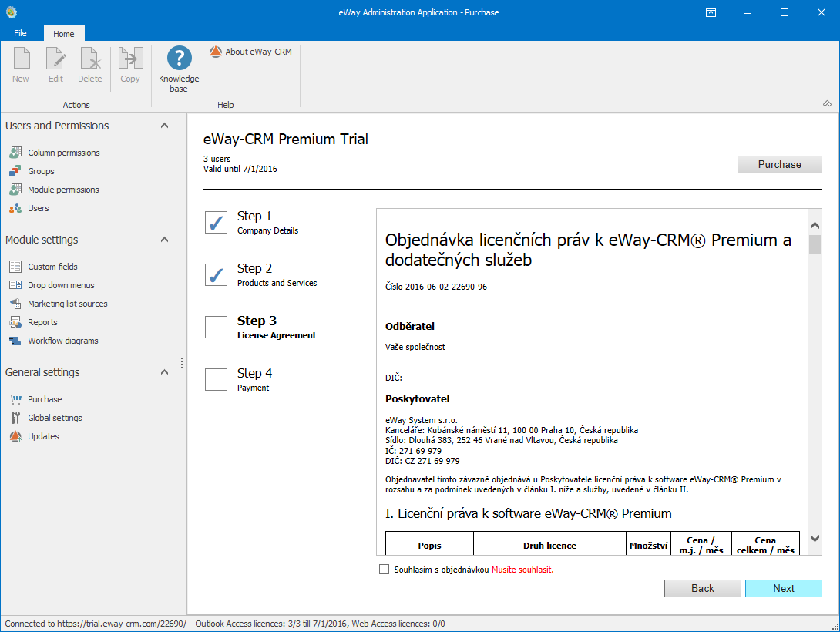Viewport: 840px width, 632px height.
Task: Open Custom fields settings
Action: point(43,267)
